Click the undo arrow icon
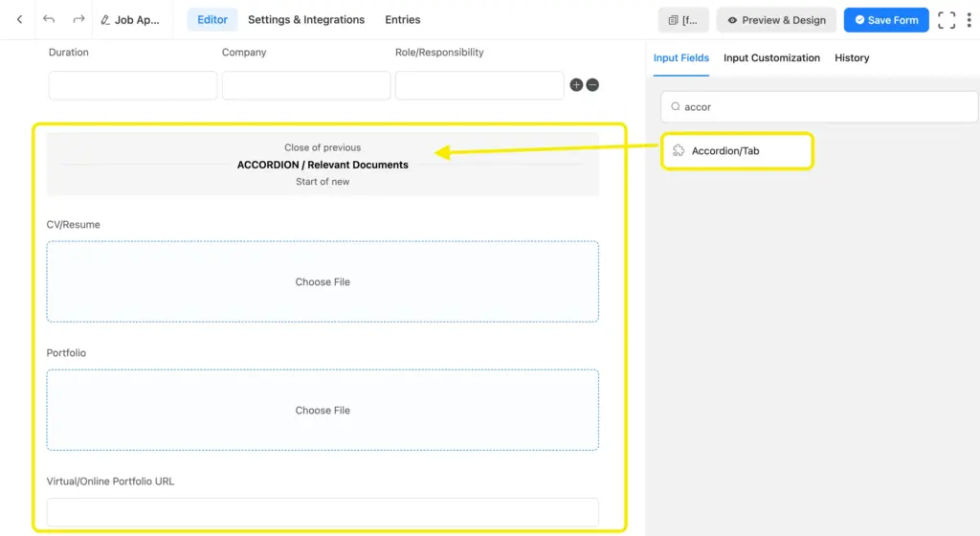The width and height of the screenshot is (980, 536). pyautogui.click(x=50, y=19)
